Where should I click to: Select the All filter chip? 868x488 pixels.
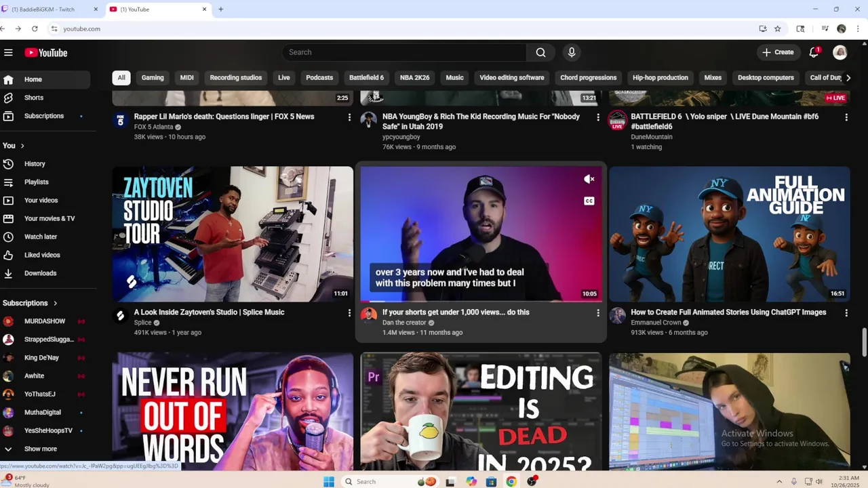pos(121,77)
